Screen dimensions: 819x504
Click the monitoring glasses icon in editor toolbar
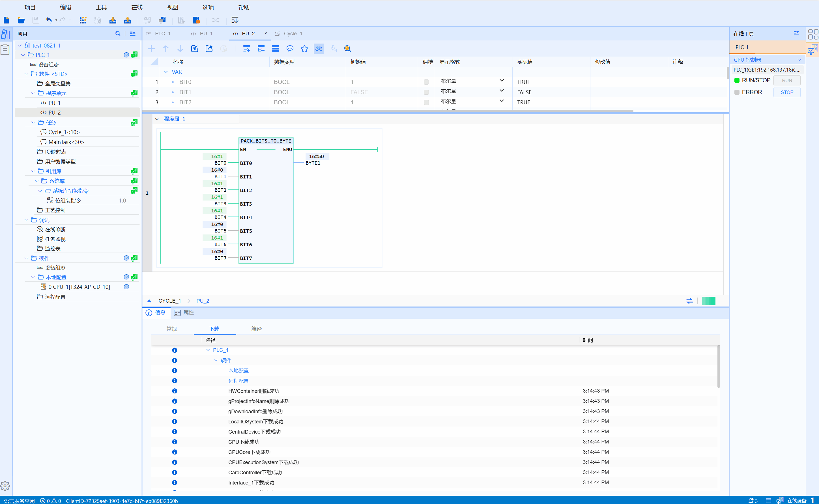pyautogui.click(x=319, y=49)
